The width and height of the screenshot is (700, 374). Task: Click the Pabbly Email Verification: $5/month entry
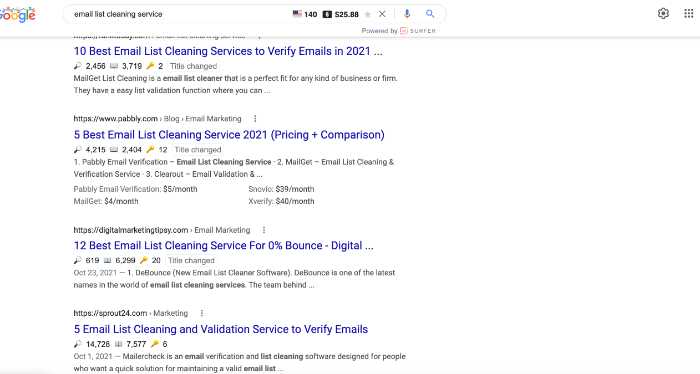pyautogui.click(x=135, y=189)
